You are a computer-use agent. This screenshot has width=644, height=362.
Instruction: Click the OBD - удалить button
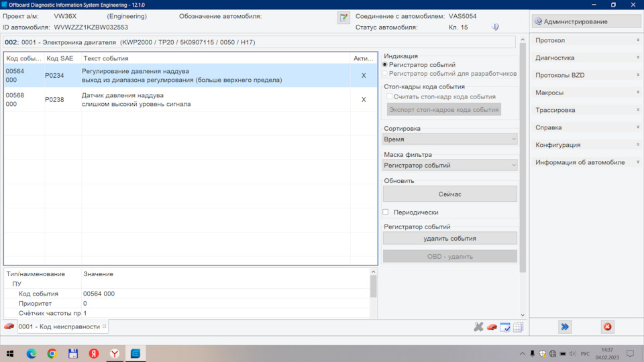449,257
